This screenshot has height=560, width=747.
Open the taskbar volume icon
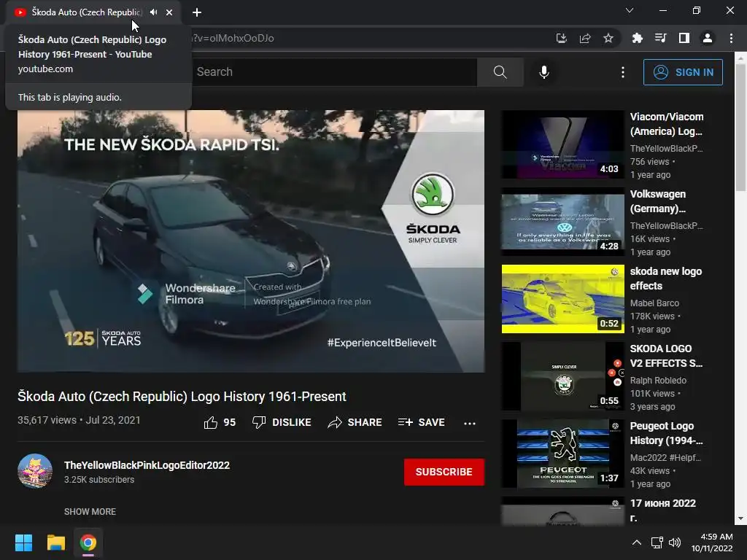pyautogui.click(x=675, y=542)
